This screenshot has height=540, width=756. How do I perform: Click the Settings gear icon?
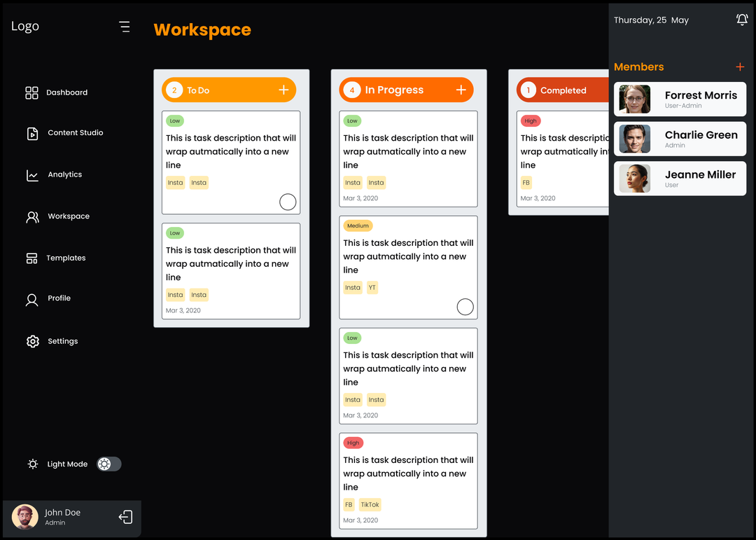(x=32, y=341)
